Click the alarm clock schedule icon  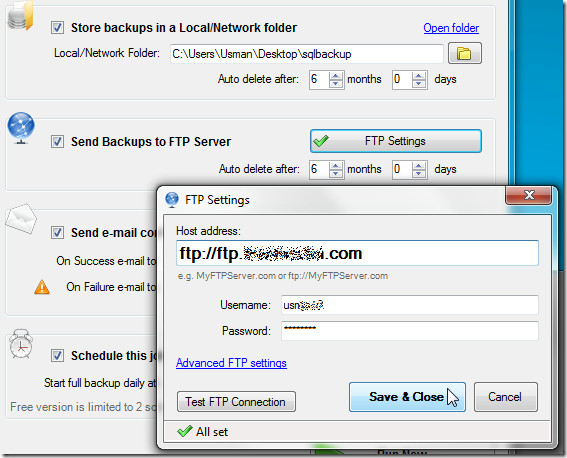click(x=21, y=343)
